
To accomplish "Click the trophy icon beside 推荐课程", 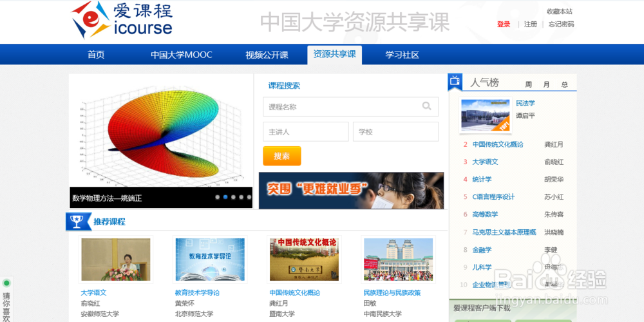I will tap(77, 222).
